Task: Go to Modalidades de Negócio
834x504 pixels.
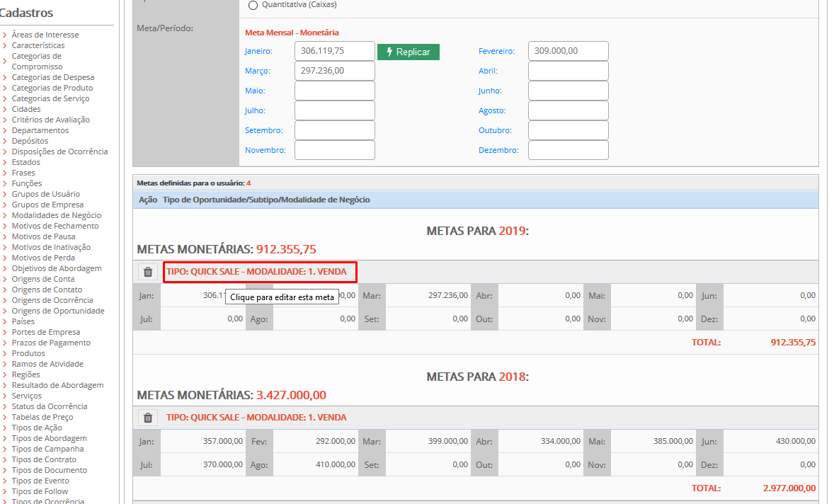Action: coord(57,215)
